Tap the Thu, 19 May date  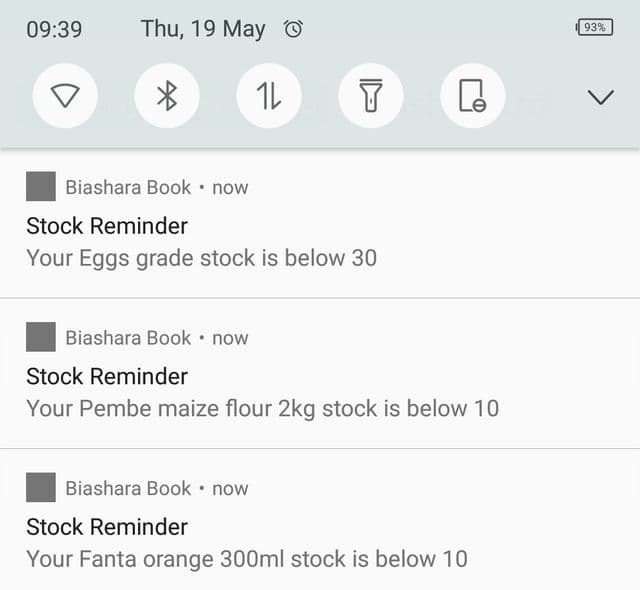203,29
